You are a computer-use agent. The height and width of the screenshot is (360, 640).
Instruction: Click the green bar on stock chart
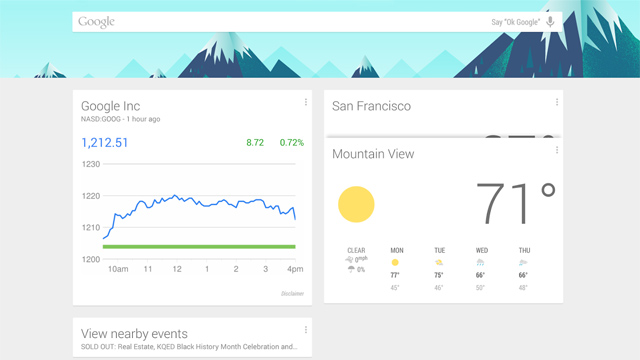coord(199,247)
